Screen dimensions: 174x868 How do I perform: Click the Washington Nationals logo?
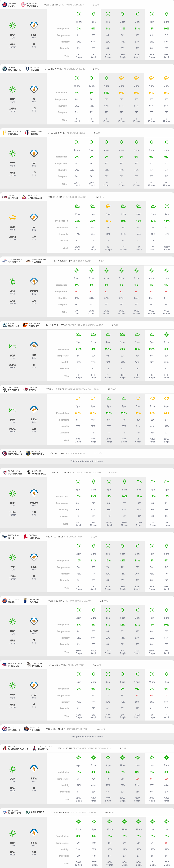(x=4, y=453)
